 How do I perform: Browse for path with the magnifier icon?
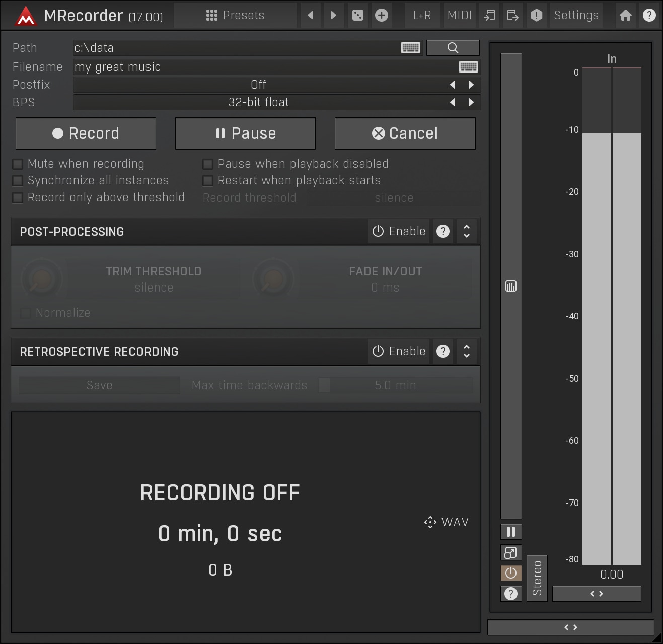(453, 48)
